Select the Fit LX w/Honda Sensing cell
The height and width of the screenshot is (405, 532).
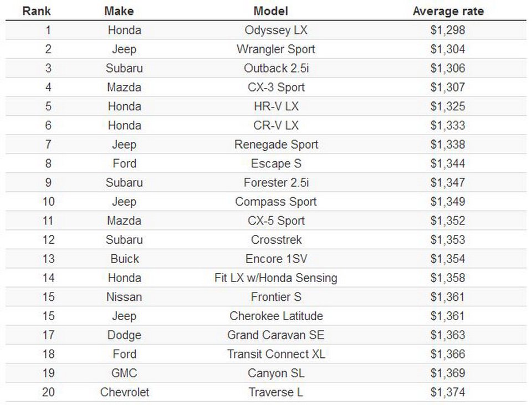pos(275,278)
